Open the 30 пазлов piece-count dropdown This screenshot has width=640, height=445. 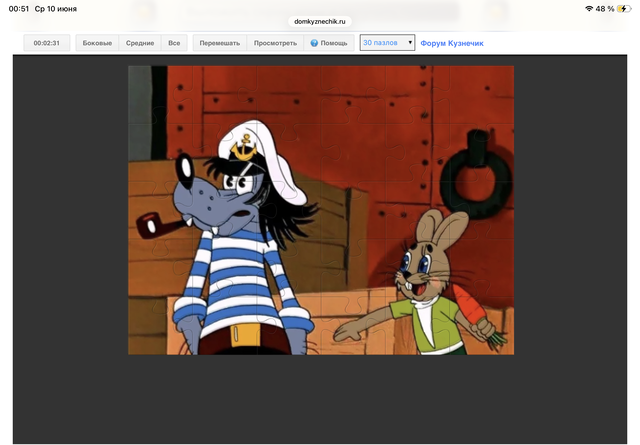click(x=387, y=42)
